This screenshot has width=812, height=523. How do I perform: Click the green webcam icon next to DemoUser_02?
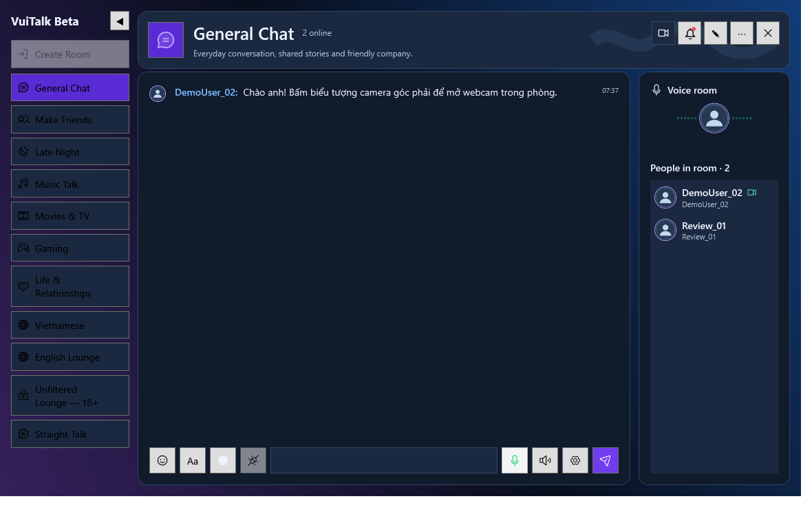(x=752, y=193)
